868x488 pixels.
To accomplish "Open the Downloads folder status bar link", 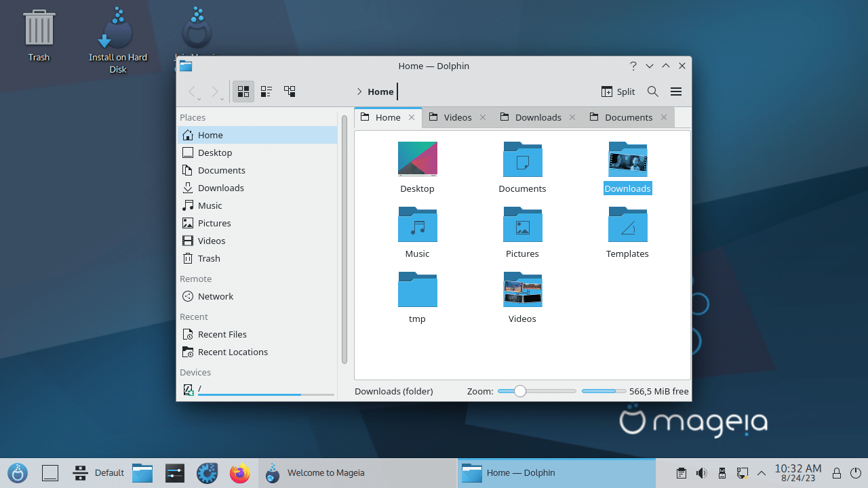I will coord(393,391).
